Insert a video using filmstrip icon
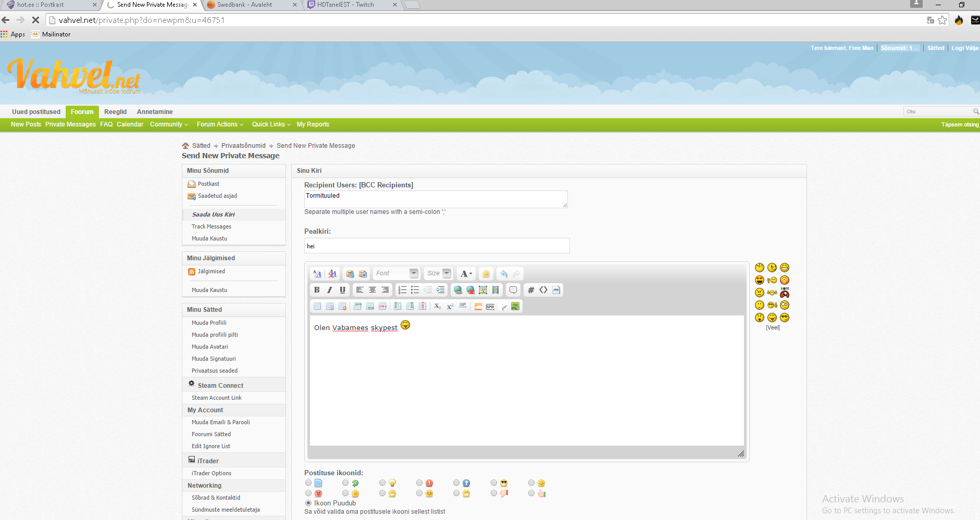This screenshot has height=520, width=980. click(x=495, y=290)
